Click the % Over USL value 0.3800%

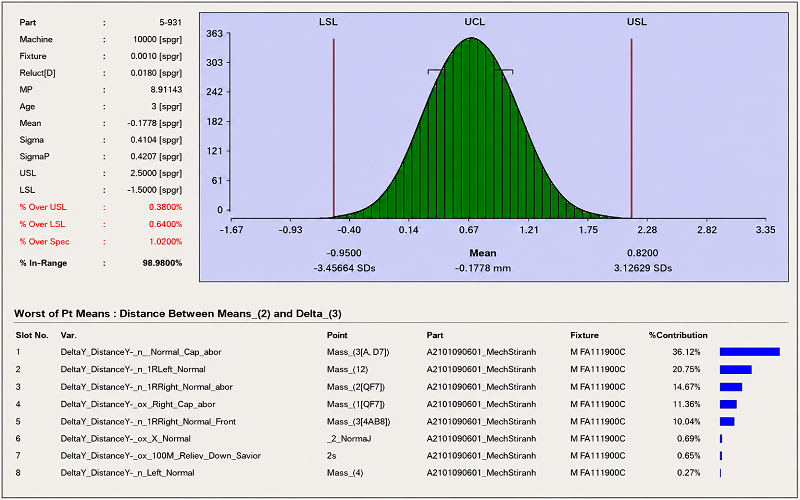pyautogui.click(x=165, y=207)
